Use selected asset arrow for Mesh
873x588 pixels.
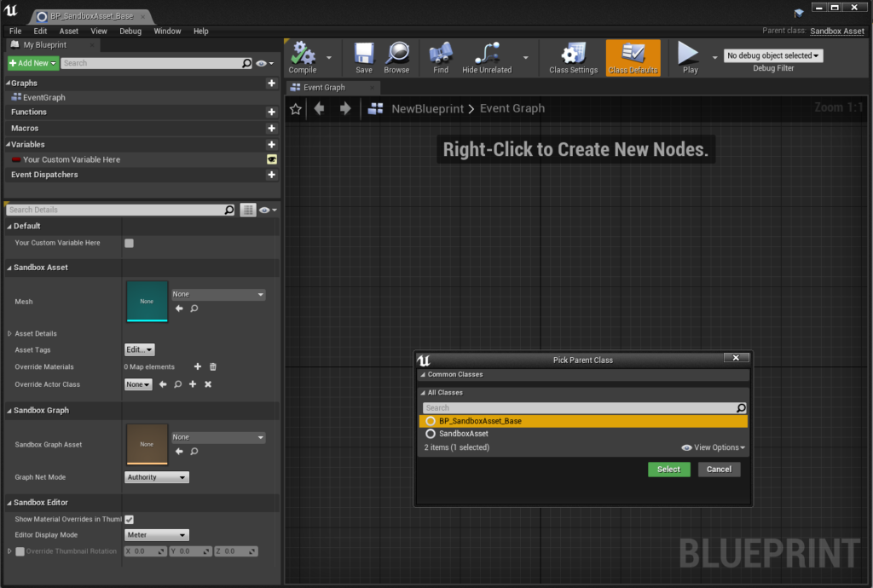pos(179,308)
